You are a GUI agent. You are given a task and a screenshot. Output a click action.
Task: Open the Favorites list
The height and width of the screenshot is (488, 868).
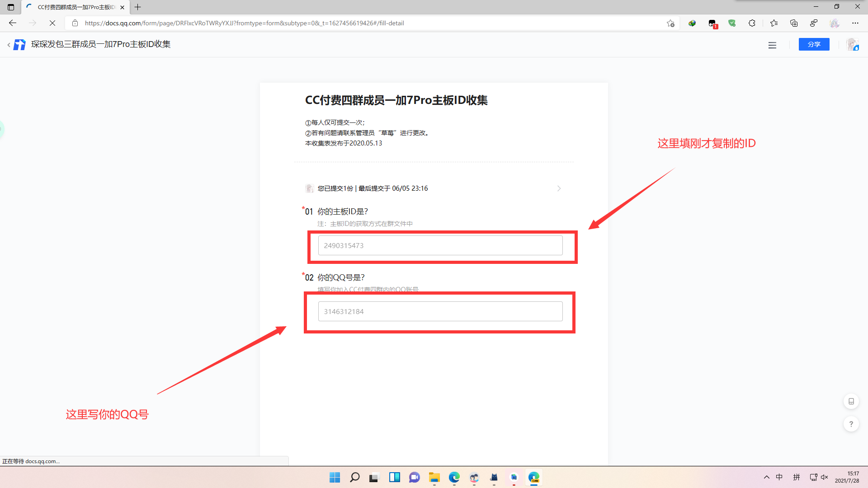(x=774, y=23)
